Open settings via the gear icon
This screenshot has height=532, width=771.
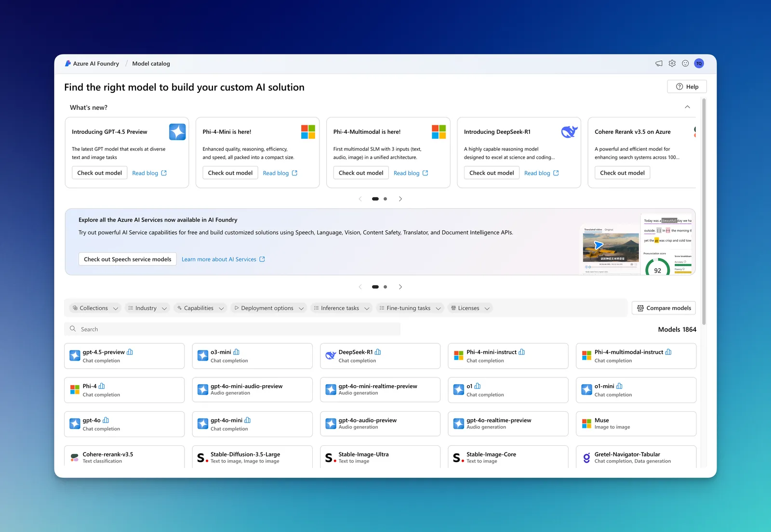(672, 64)
